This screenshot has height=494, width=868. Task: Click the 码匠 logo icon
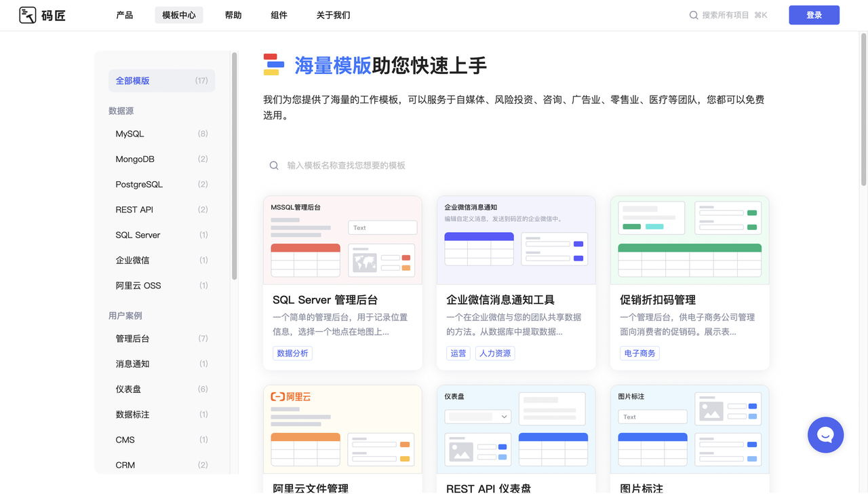[x=28, y=15]
